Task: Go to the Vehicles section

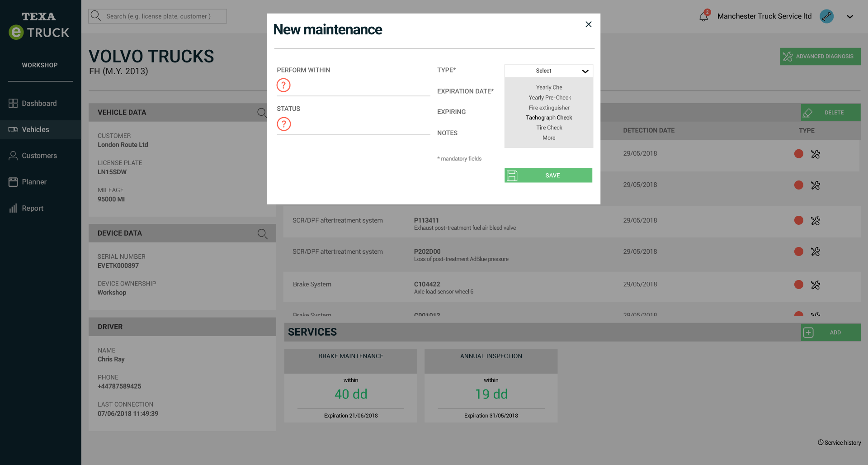Action: 40,129
